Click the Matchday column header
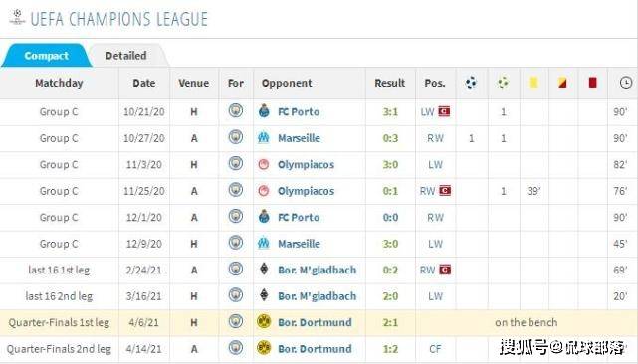 pyautogui.click(x=59, y=83)
